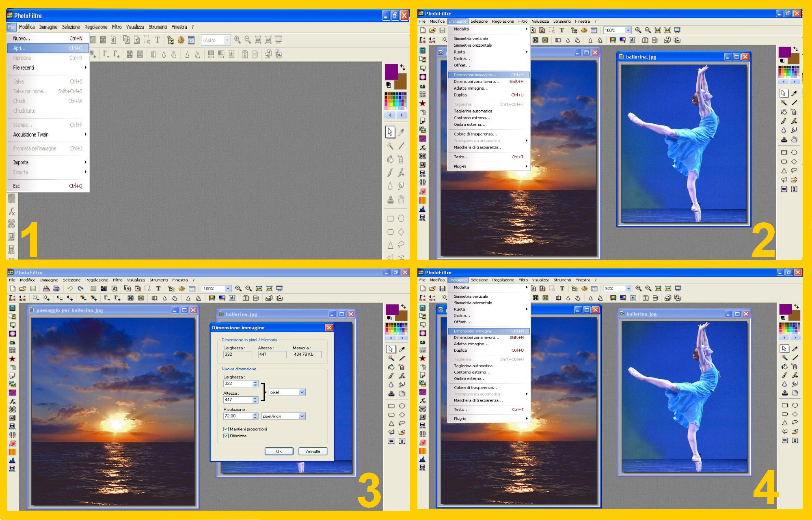The width and height of the screenshot is (812, 520).
Task: Click the Contrast plus half-circle icon
Action: click(70, 298)
